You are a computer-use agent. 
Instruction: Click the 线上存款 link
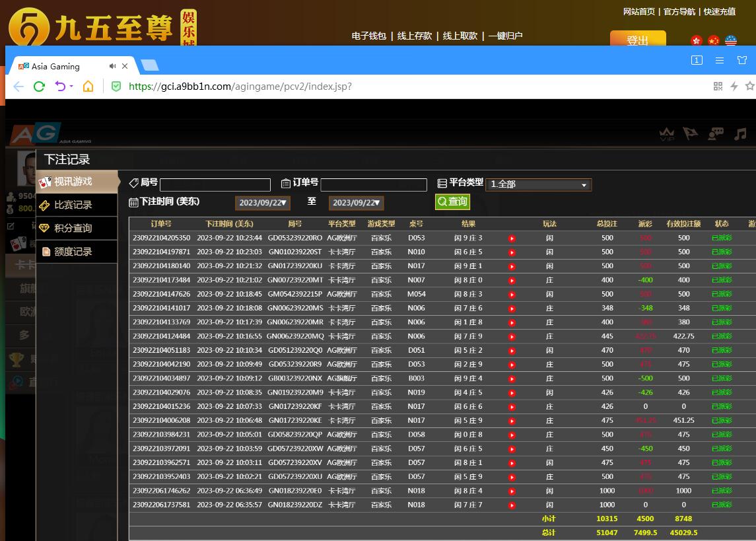[x=415, y=36]
